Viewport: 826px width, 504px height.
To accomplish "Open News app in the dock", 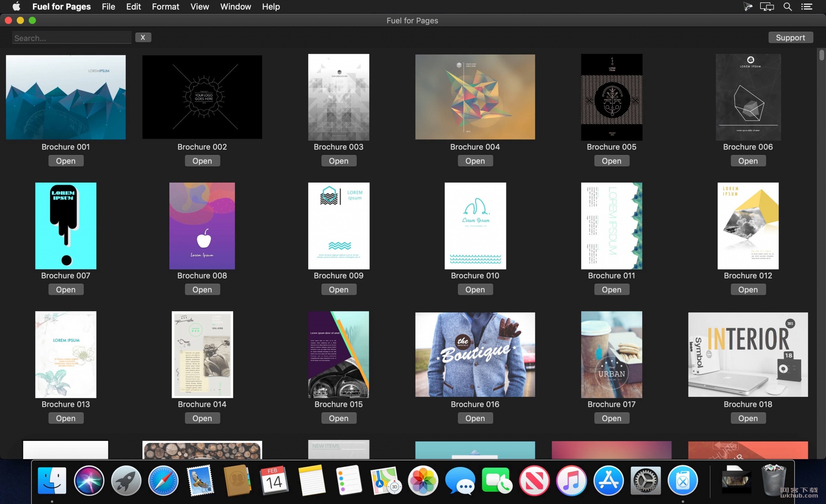I will coord(534,480).
